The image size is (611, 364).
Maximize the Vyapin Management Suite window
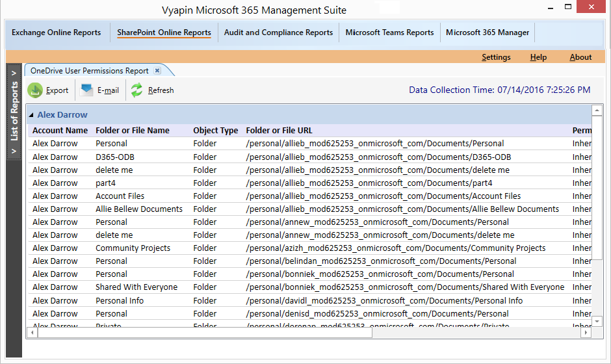coord(568,6)
